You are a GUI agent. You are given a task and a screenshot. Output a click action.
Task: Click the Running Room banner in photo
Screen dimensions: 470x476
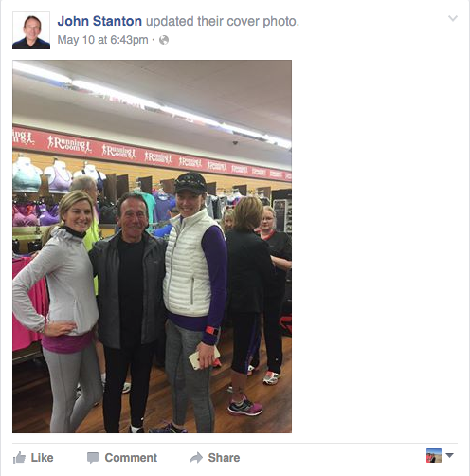(x=152, y=155)
